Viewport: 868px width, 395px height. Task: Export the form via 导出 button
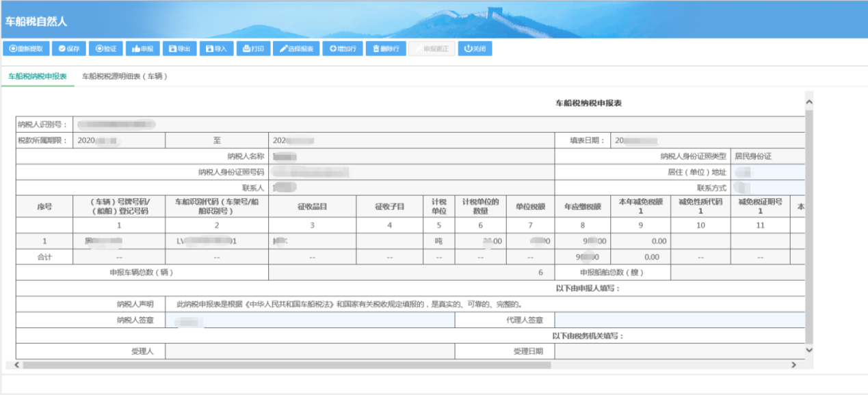(180, 49)
